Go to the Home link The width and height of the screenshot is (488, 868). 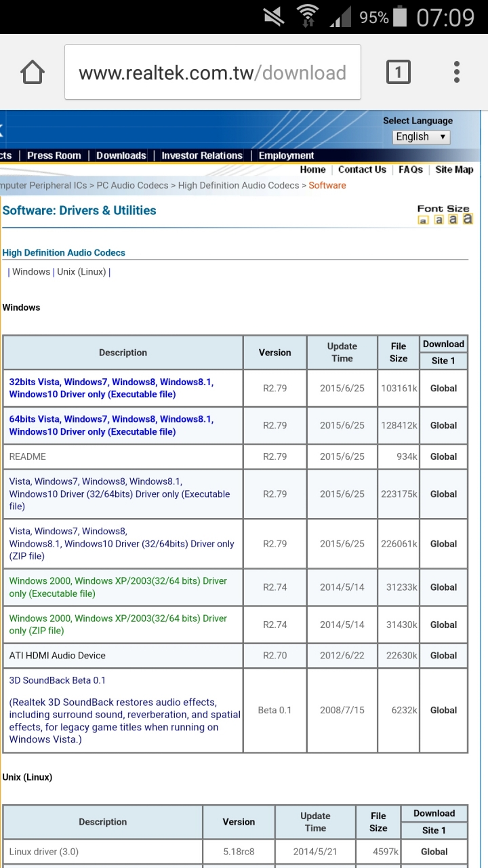click(312, 170)
